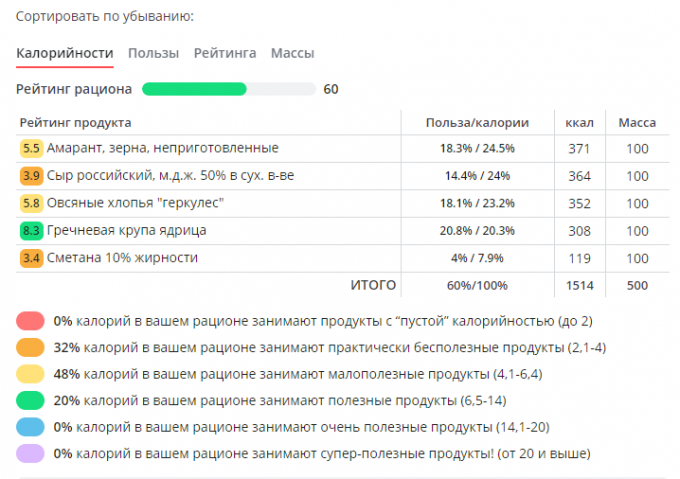This screenshot has height=479, width=680.
Task: Switch to the Рейтинга sort tab
Action: click(x=225, y=53)
